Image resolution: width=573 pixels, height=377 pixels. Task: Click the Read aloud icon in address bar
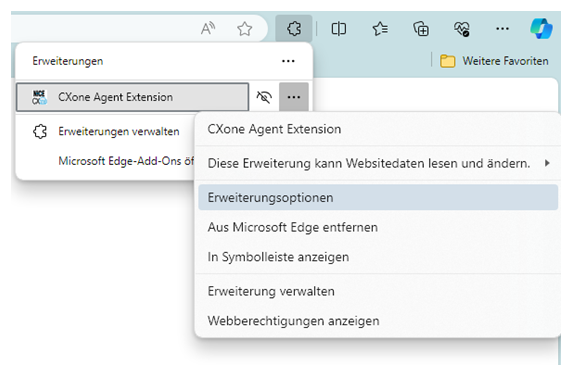(208, 28)
